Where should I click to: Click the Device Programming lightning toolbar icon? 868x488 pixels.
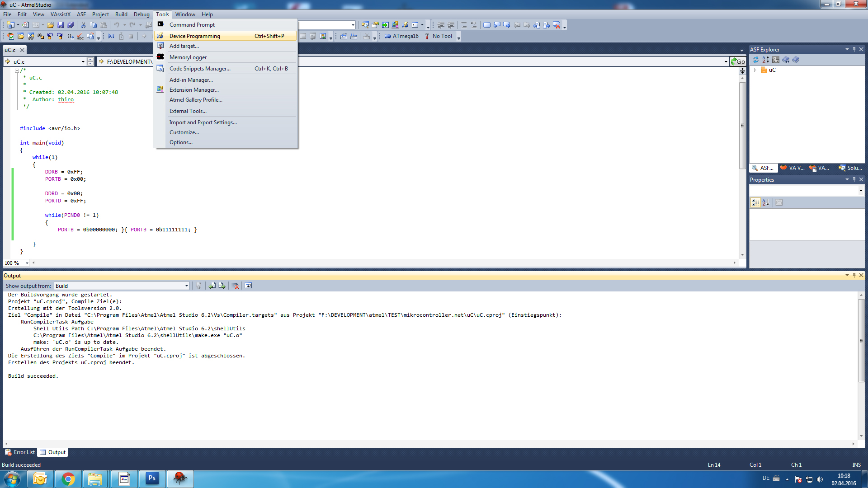[x=405, y=25]
